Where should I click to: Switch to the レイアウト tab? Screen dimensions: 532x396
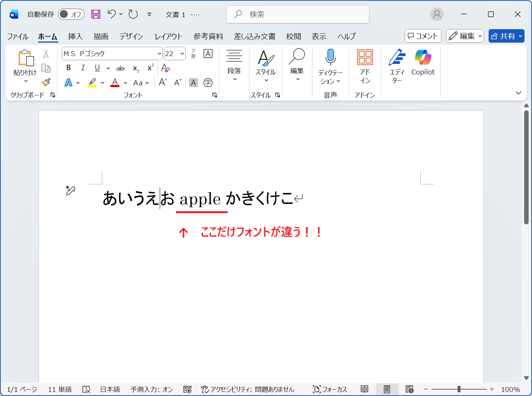click(168, 36)
